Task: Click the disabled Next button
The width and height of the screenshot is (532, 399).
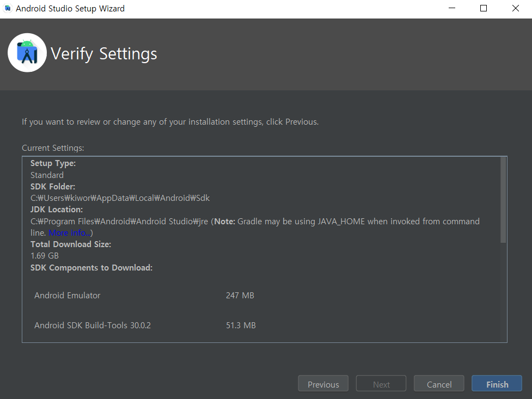Action: click(381, 384)
